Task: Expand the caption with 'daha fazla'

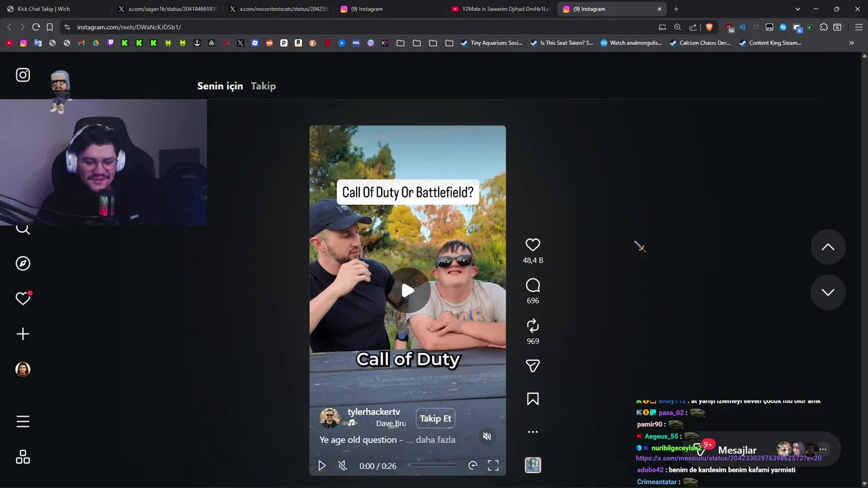Action: pyautogui.click(x=435, y=440)
